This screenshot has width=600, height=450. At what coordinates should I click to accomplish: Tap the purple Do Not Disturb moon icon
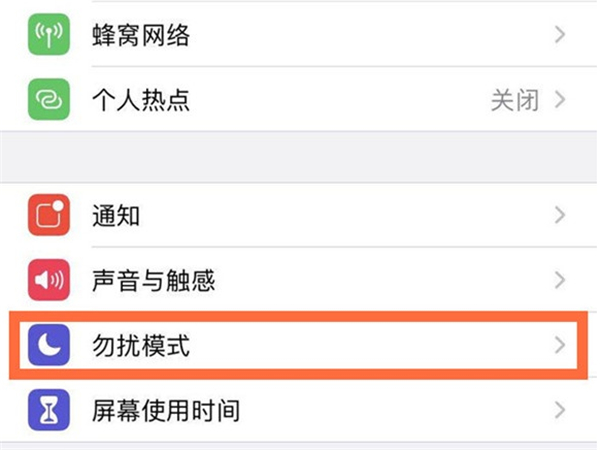pos(47,345)
